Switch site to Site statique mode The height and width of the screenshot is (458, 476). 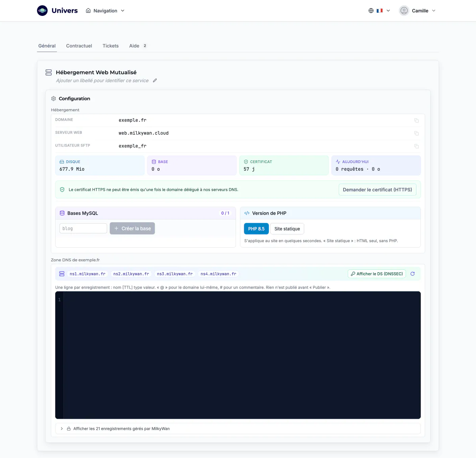point(287,229)
